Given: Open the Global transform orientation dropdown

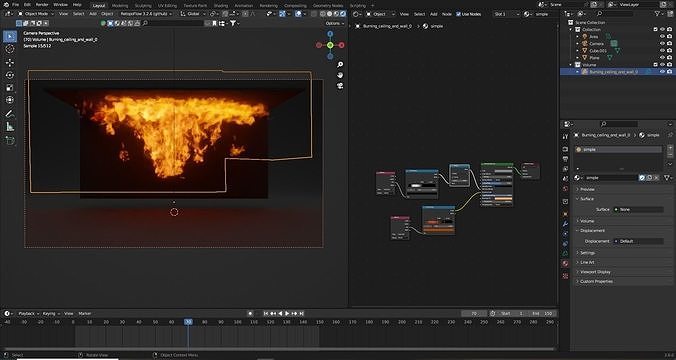Looking at the screenshot, I should click(192, 14).
